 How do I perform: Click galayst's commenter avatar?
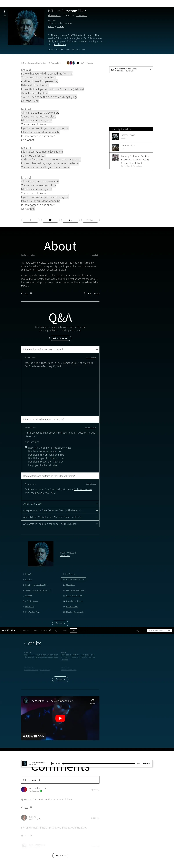pos(24,818)
